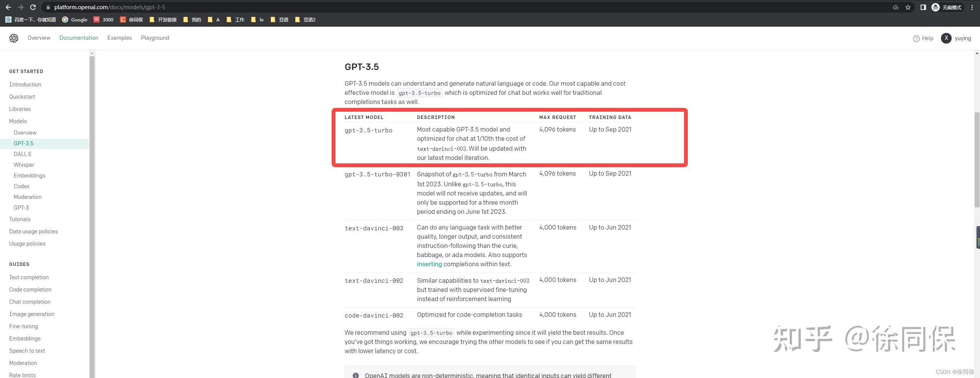Bookmark this page with the star icon
The width and height of the screenshot is (980, 378).
908,7
